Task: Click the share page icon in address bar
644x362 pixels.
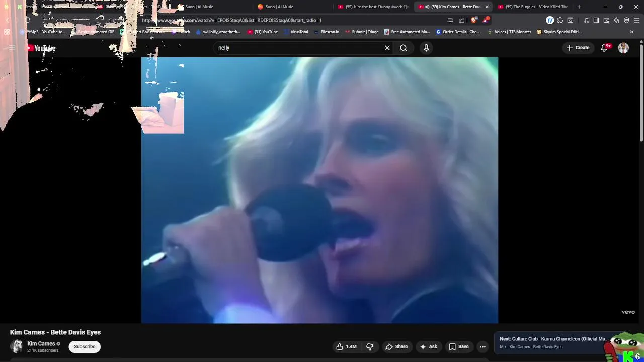Action: pos(461,20)
